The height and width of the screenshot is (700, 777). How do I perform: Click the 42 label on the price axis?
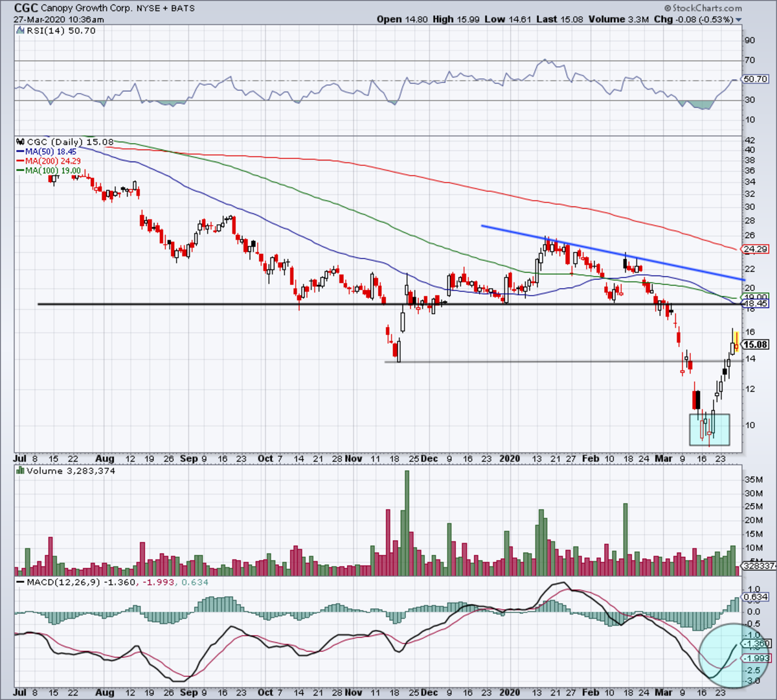750,140
